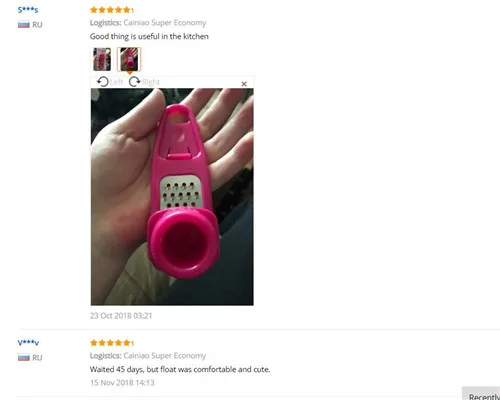
Task: Click the five-star rating of V***v review
Action: [112, 343]
